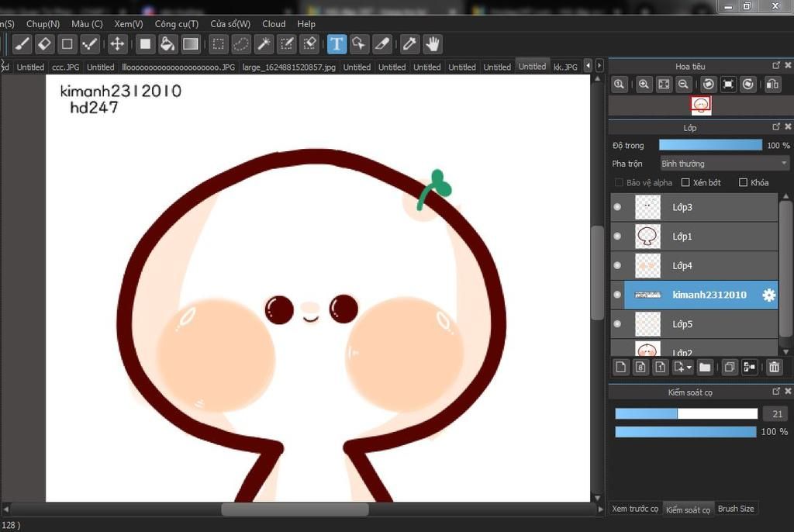794x532 pixels.
Task: Create a new 1-bit layer
Action: pos(661,367)
